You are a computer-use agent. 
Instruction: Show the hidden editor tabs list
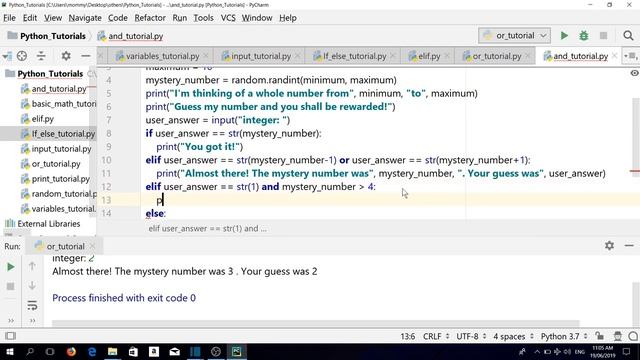pos(630,56)
